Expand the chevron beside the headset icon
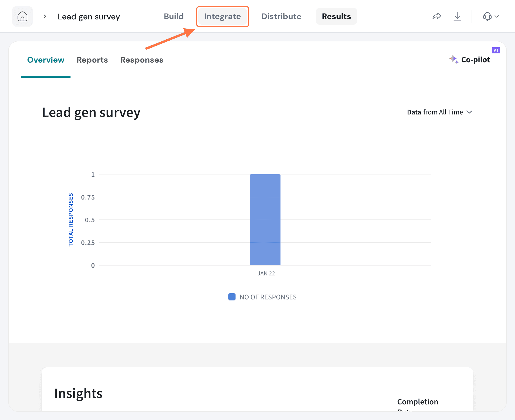The width and height of the screenshot is (515, 420). 497,17
